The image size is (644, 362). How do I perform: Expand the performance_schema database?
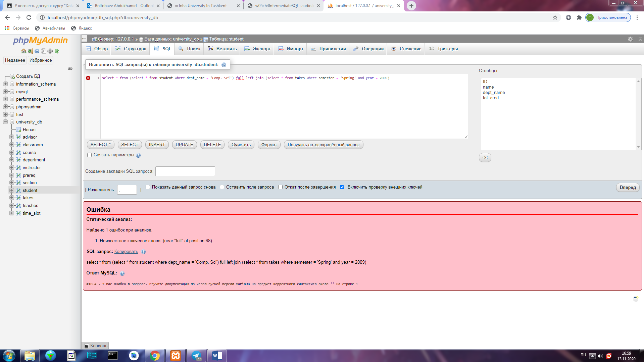(5, 99)
